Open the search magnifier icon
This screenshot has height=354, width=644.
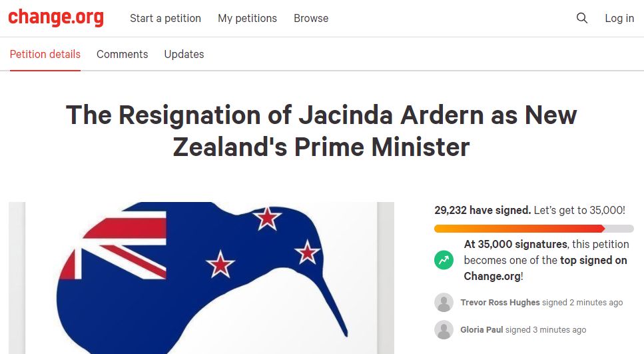pos(582,18)
